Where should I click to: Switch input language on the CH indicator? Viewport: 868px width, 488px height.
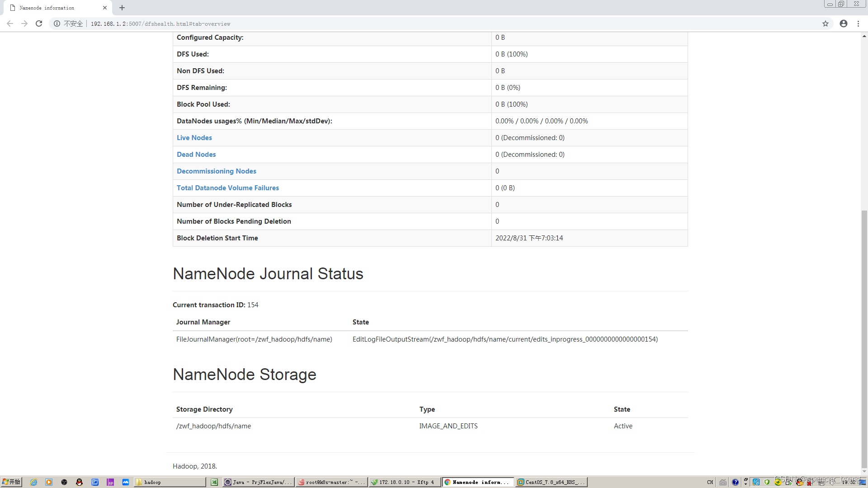[710, 482]
